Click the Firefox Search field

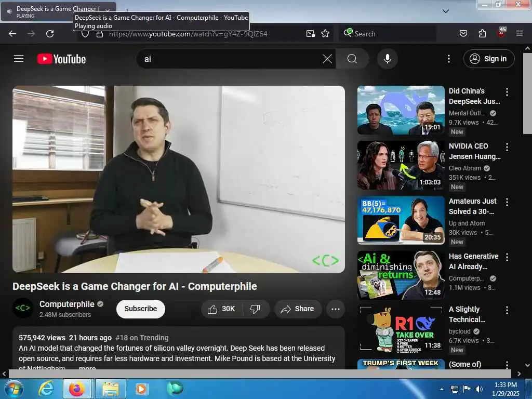[x=387, y=34]
